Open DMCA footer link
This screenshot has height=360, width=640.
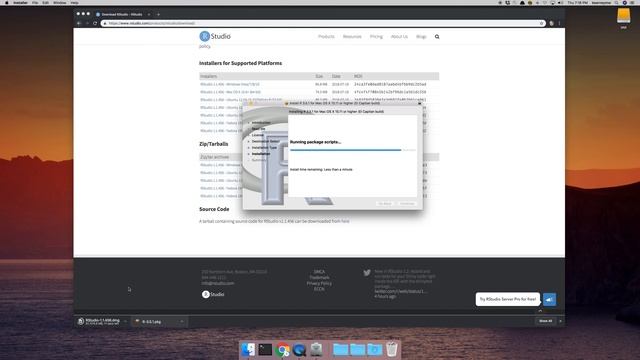[x=319, y=272]
